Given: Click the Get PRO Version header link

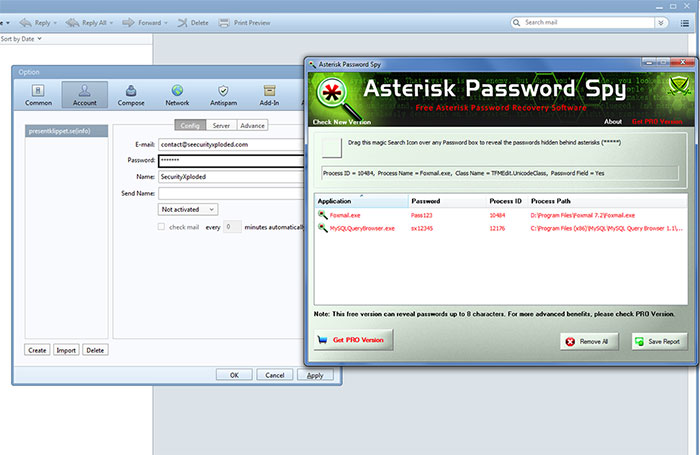Looking at the screenshot, I should (657, 121).
